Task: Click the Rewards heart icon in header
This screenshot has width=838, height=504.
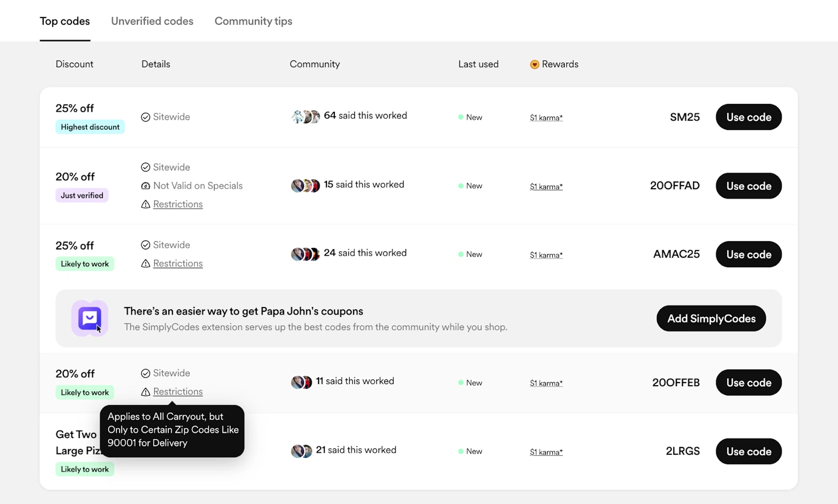Action: 534,64
